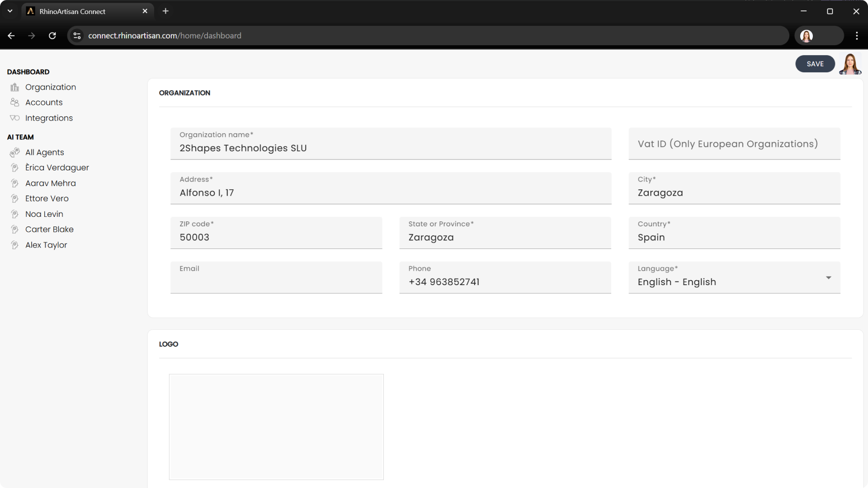Click the browser profile avatar icon

pos(807,36)
